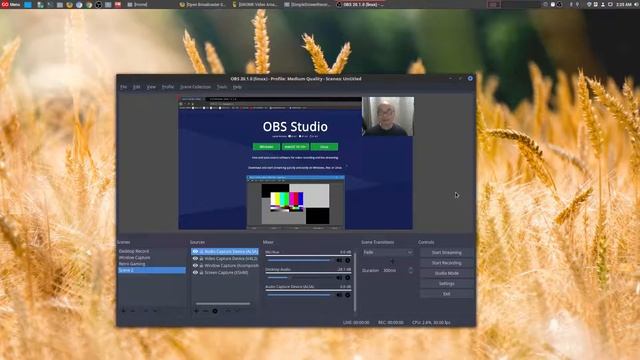Image resolution: width=640 pixels, height=360 pixels.
Task: Move selected scene up with arrow icon
Action: click(x=146, y=311)
